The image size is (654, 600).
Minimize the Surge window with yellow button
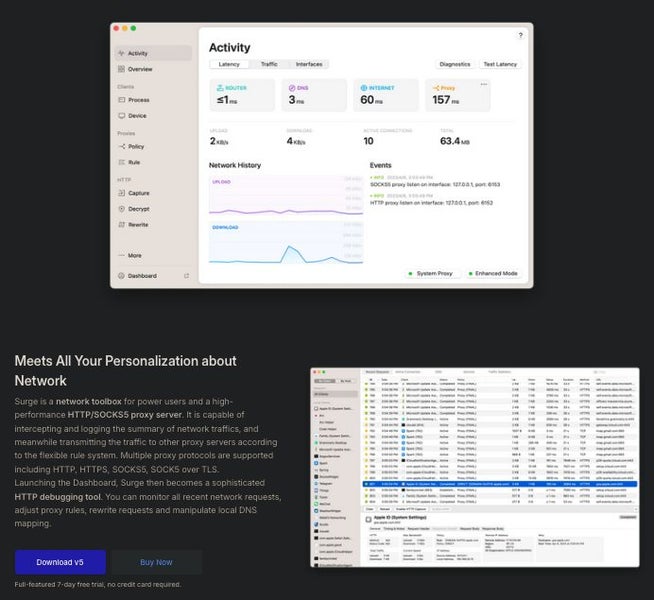(x=125, y=28)
